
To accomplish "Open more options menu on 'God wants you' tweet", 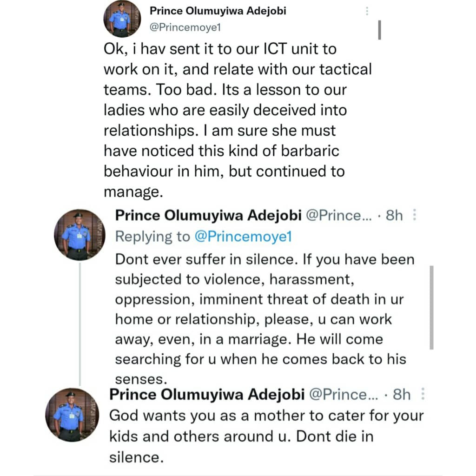I will (423, 394).
